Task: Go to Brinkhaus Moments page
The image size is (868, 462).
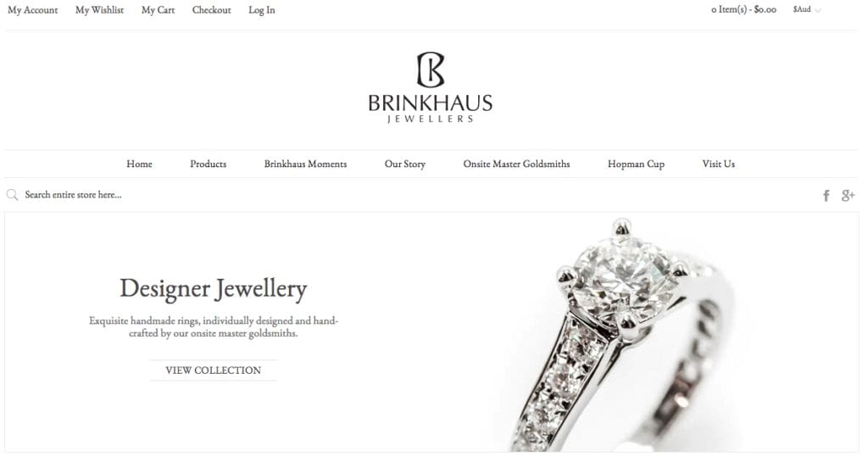Action: (x=305, y=164)
